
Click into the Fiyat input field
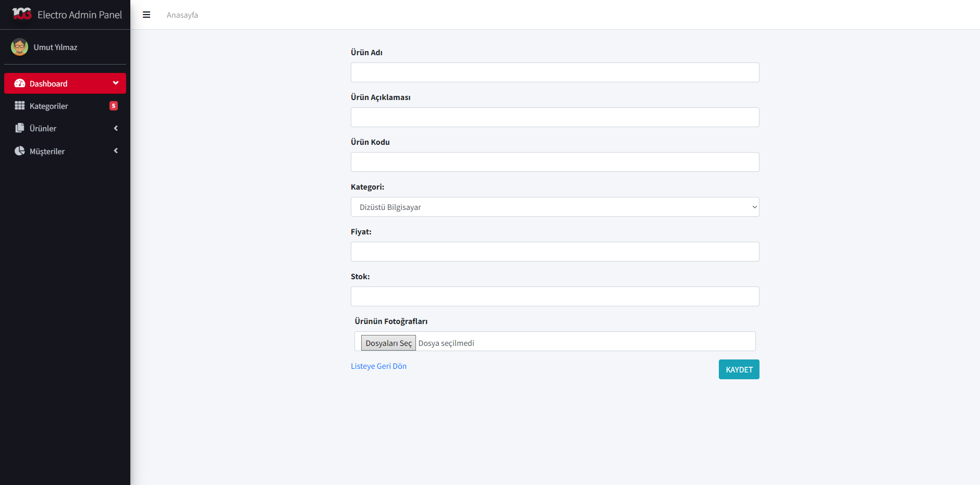(x=555, y=252)
